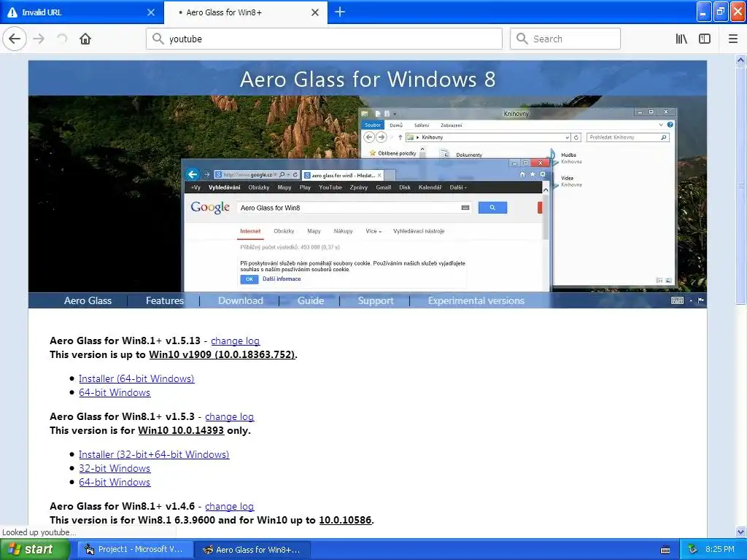
Task: Click the banner screenshot of Google search window
Action: coord(366,225)
